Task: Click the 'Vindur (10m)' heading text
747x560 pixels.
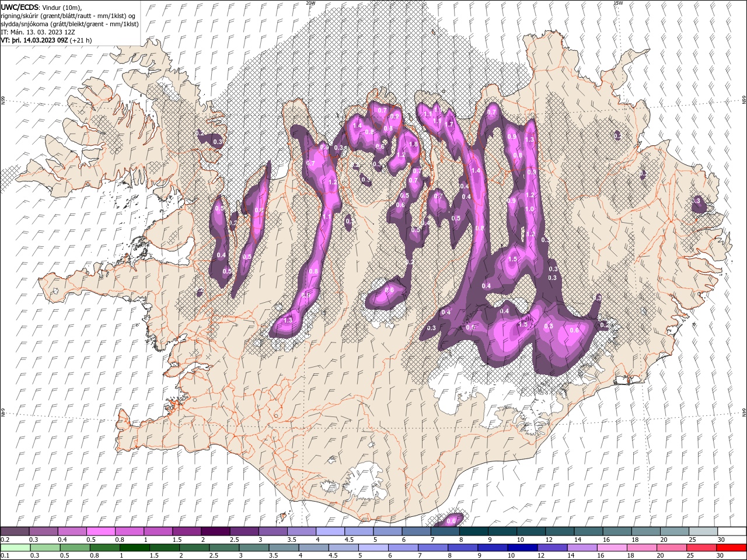Action: [x=62, y=7]
